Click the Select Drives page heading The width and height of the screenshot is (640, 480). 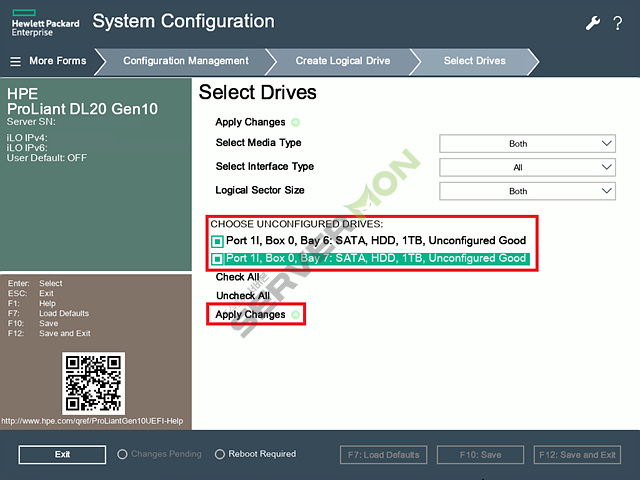258,92
